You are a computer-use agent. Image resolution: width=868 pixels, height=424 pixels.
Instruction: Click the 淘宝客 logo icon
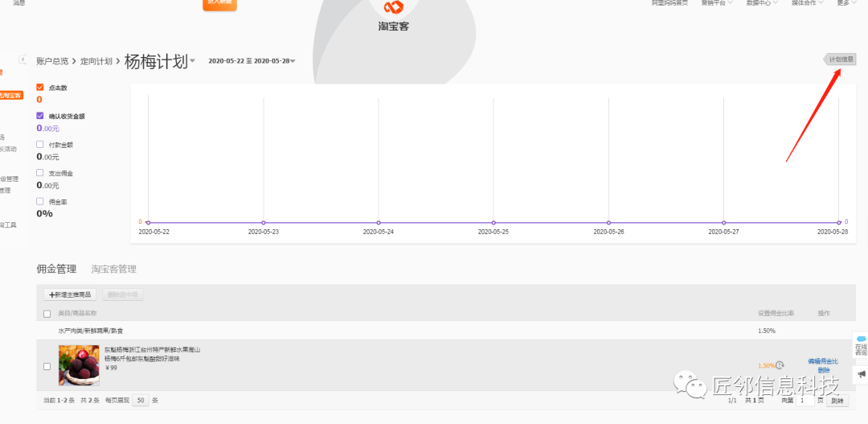pos(393,8)
